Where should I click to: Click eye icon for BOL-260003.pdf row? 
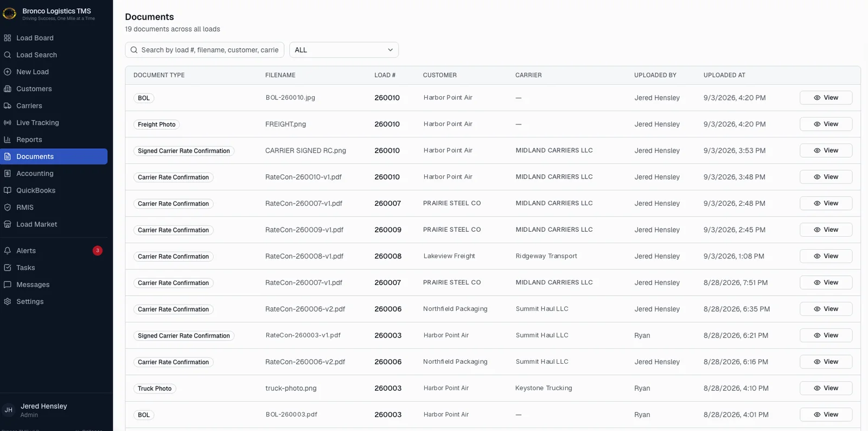point(817,415)
